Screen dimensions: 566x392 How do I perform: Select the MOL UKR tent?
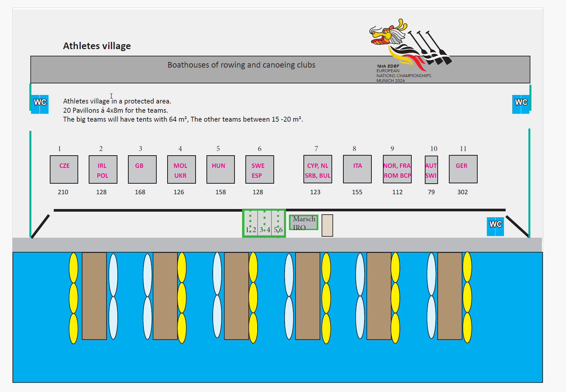tap(181, 169)
